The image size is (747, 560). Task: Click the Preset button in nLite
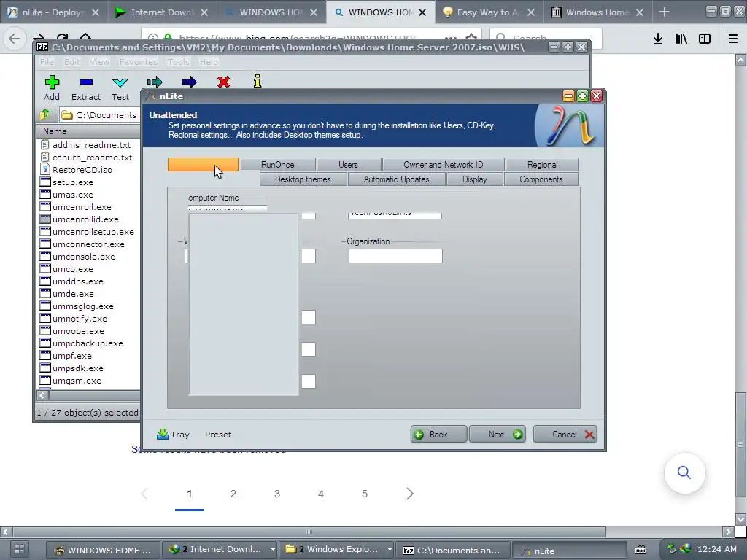coord(218,435)
